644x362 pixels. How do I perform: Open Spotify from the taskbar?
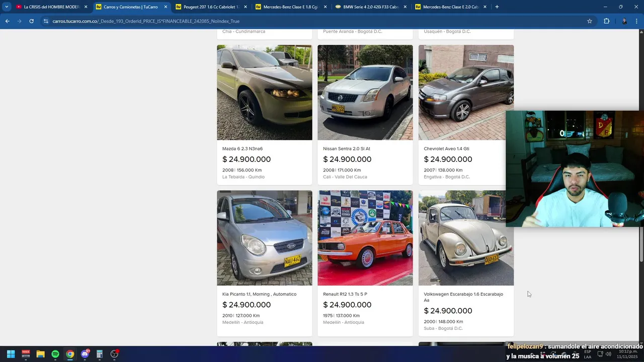pos(55,354)
